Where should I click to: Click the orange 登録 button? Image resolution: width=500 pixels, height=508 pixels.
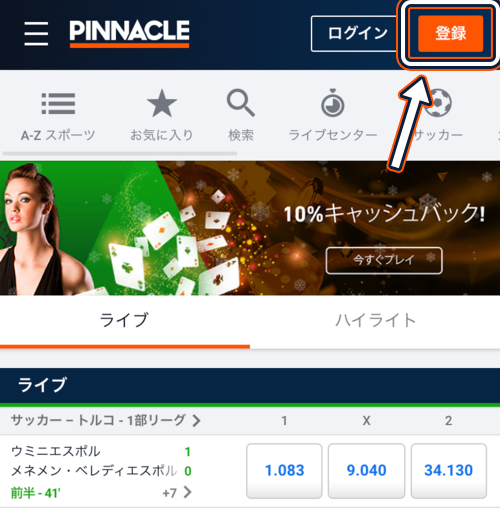(451, 33)
